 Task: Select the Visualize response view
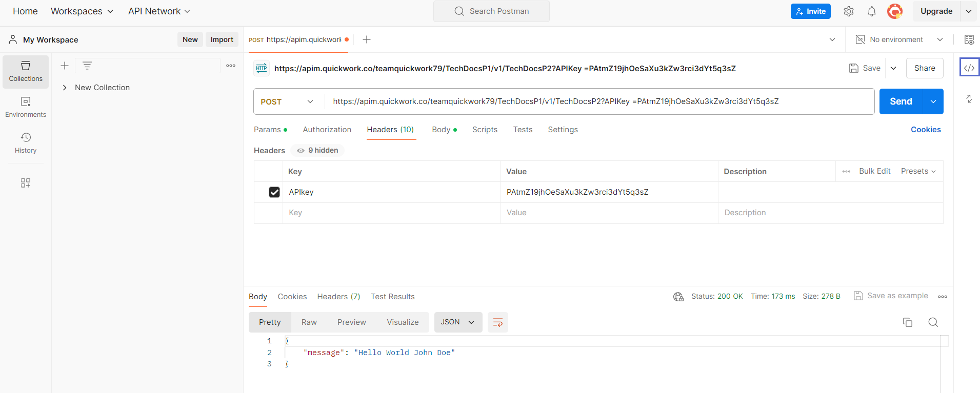click(x=403, y=322)
